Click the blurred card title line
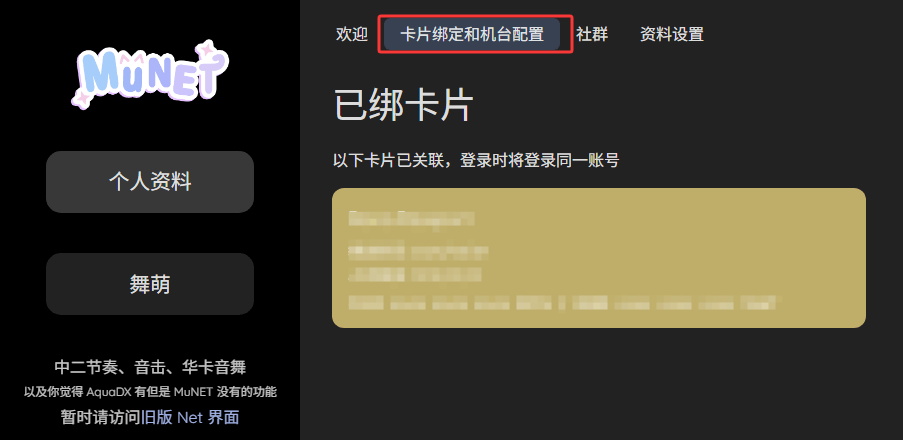The height and width of the screenshot is (440, 903). (x=412, y=218)
